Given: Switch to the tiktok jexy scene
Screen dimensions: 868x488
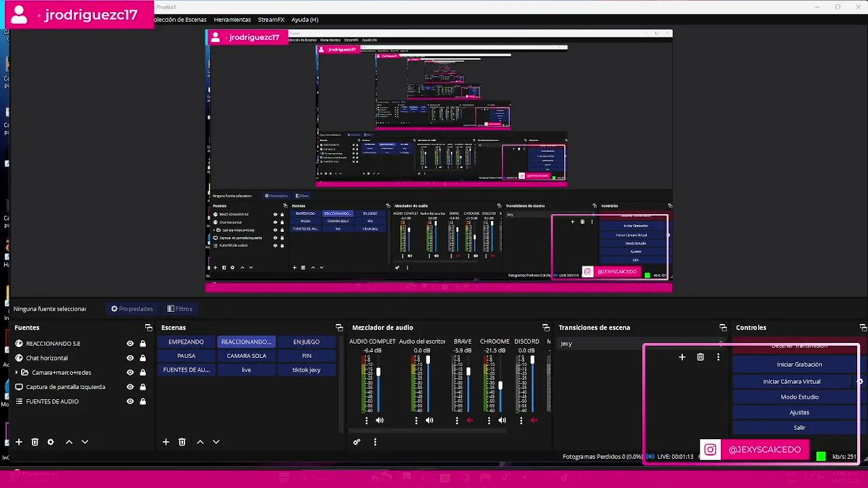Looking at the screenshot, I should point(307,370).
